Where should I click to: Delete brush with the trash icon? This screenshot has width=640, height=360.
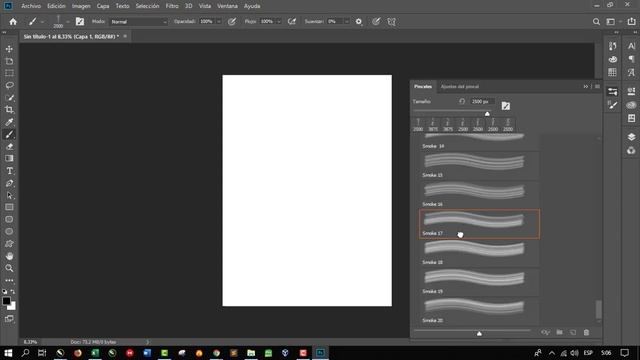[586, 332]
